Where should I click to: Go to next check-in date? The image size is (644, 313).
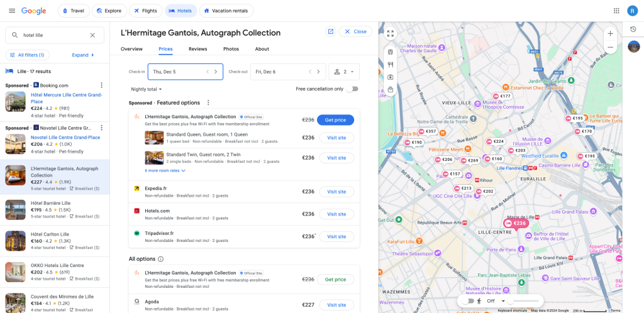[216, 72]
